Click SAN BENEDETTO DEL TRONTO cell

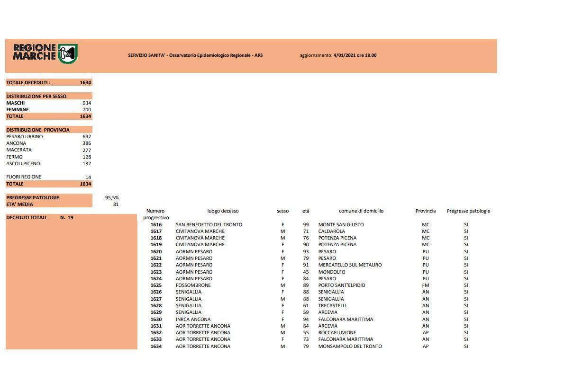(209, 224)
